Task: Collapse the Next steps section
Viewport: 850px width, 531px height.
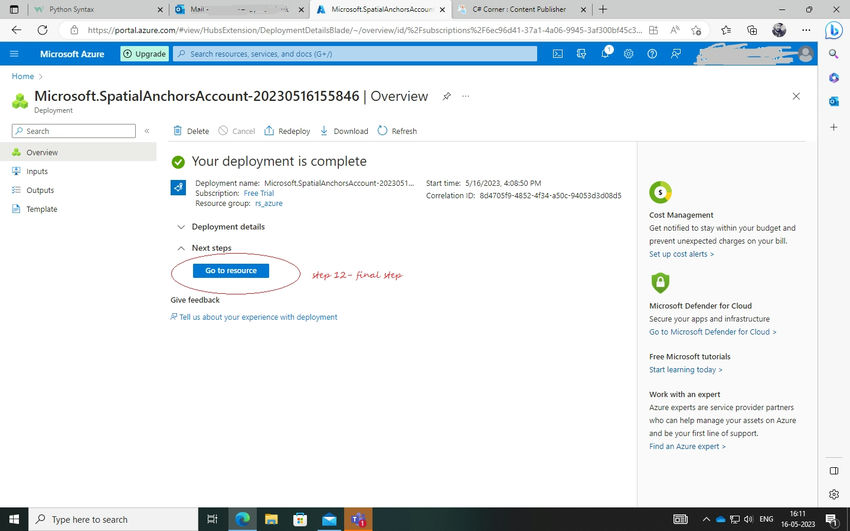Action: (204, 248)
